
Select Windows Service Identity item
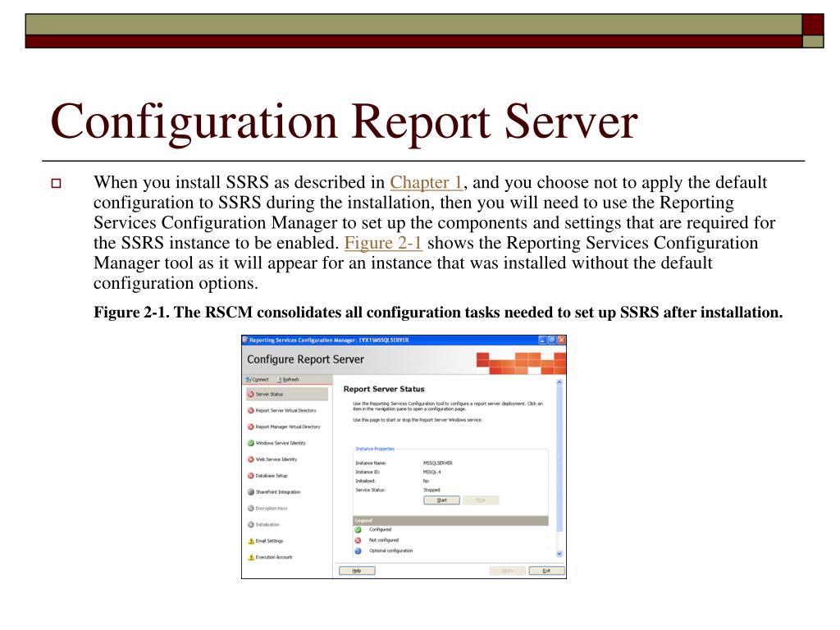276,443
